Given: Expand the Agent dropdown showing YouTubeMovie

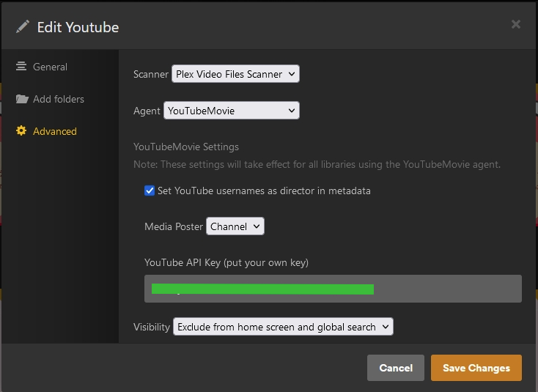Looking at the screenshot, I should pyautogui.click(x=232, y=111).
